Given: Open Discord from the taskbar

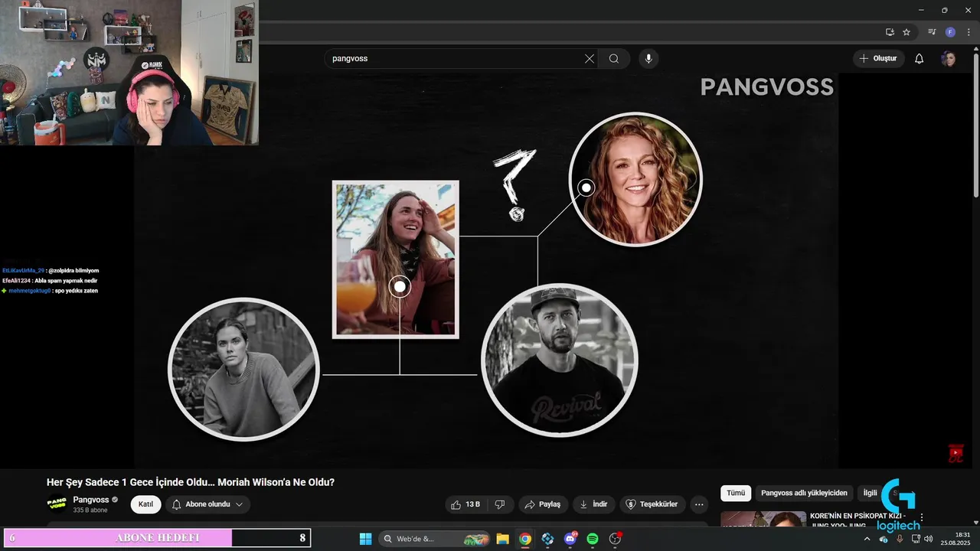Looking at the screenshot, I should tap(570, 539).
